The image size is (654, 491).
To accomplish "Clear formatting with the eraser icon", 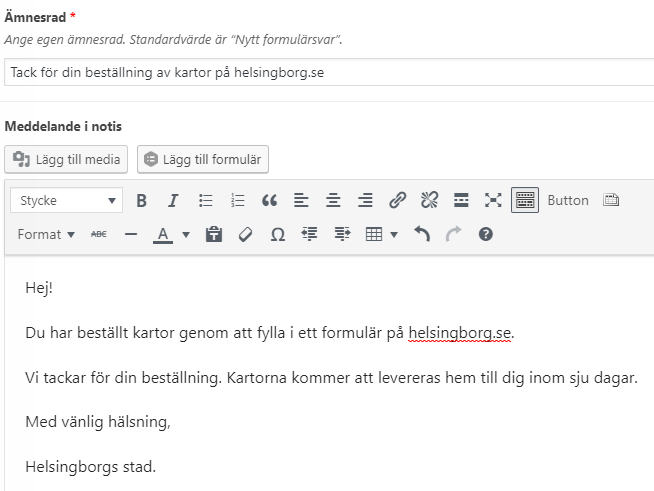I will click(x=246, y=234).
